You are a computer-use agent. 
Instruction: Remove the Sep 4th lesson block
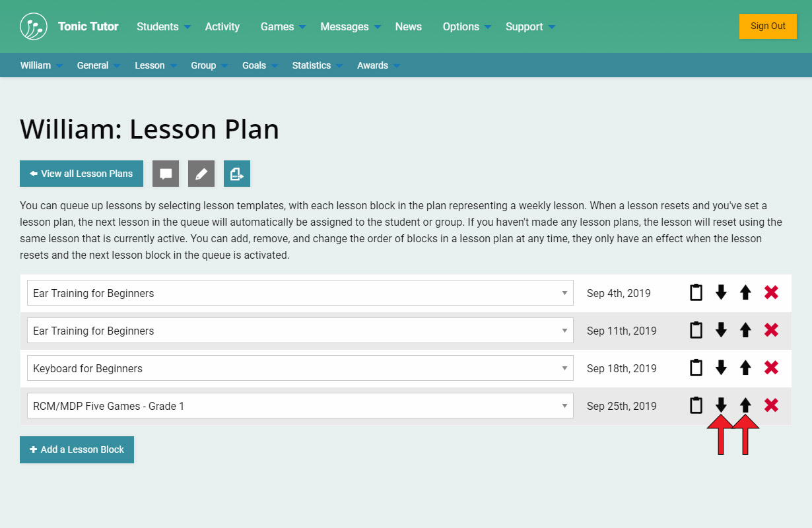tap(771, 292)
